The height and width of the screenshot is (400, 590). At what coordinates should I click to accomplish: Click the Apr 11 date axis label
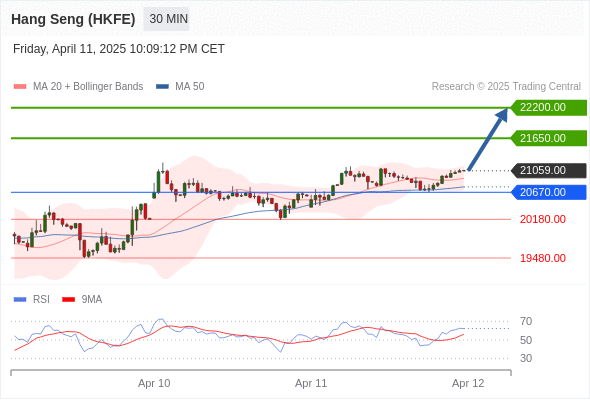pyautogui.click(x=311, y=383)
